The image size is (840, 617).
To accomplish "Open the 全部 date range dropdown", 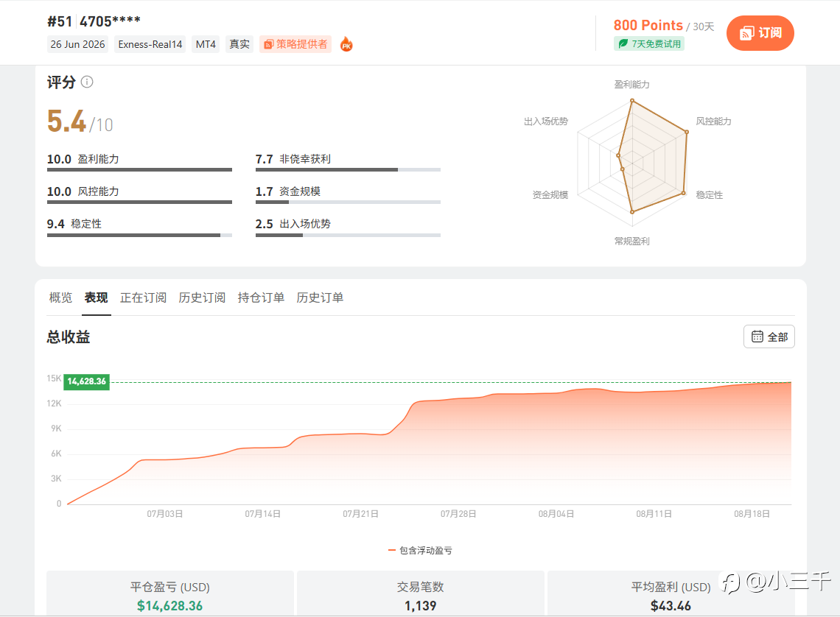I will (x=769, y=336).
